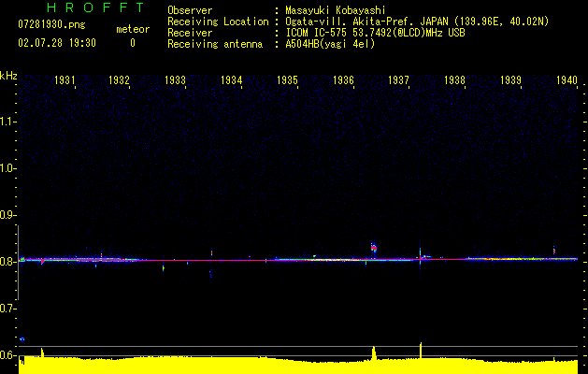The width and height of the screenshot is (588, 374).
Task: Click the 0.6 kHz frequency label
Action: click(x=7, y=355)
